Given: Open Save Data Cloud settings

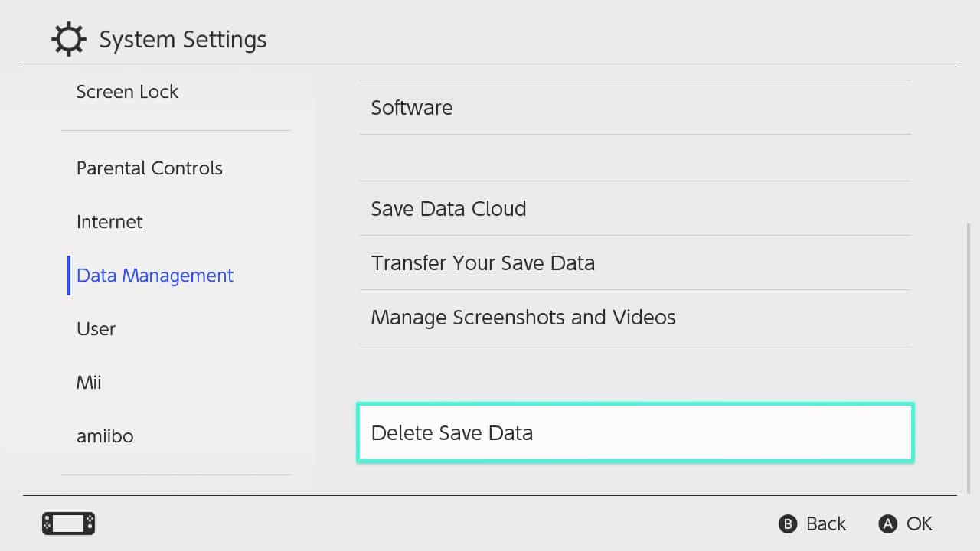Looking at the screenshot, I should (x=635, y=208).
